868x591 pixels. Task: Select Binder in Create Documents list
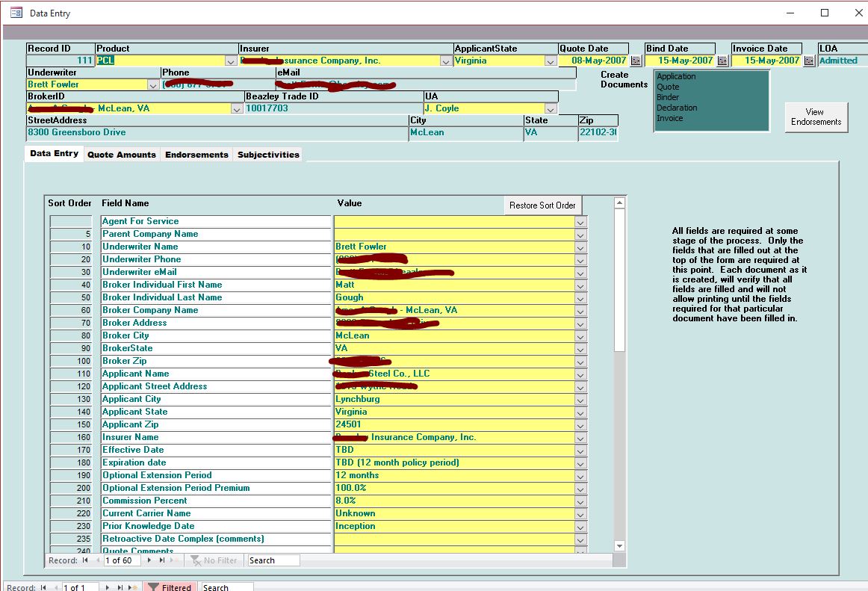tap(669, 97)
